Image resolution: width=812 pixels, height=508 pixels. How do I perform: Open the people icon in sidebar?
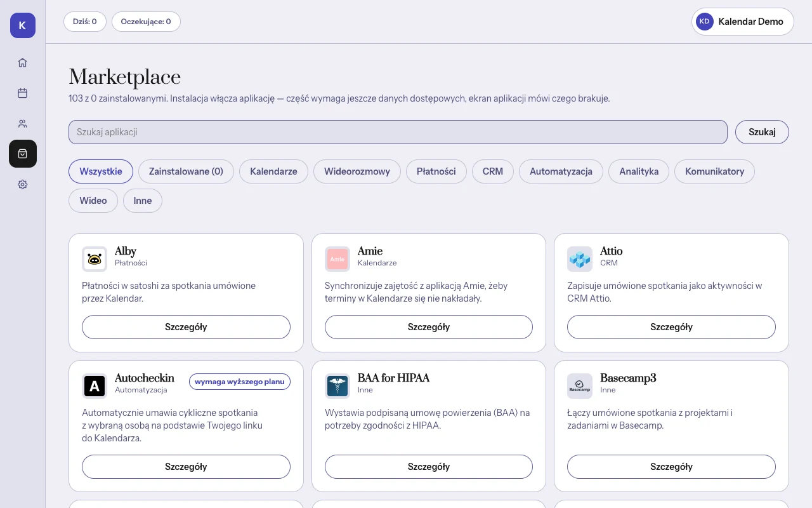pyautogui.click(x=23, y=123)
